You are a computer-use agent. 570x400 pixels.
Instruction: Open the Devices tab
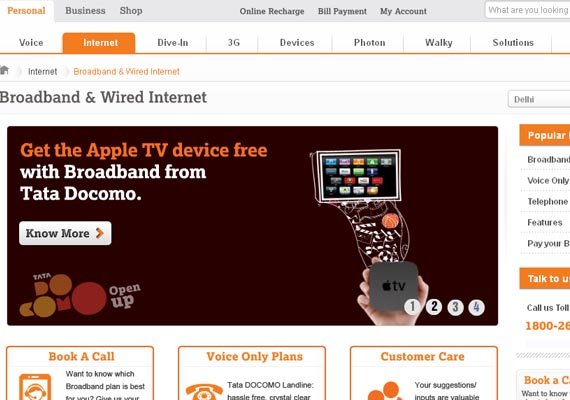click(297, 43)
